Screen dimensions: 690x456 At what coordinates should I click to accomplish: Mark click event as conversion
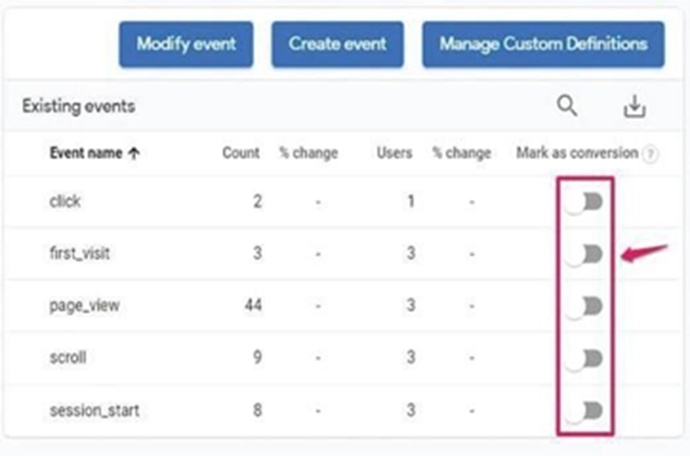click(584, 202)
